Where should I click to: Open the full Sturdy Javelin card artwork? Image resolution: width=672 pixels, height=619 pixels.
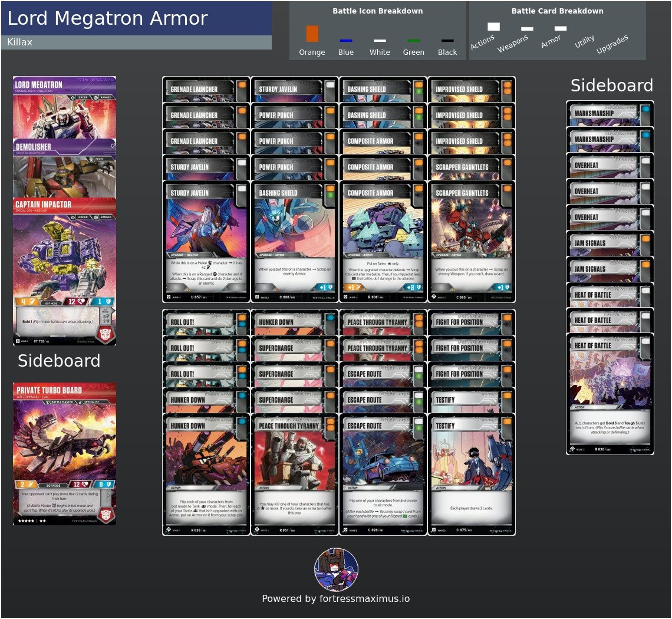click(206, 225)
